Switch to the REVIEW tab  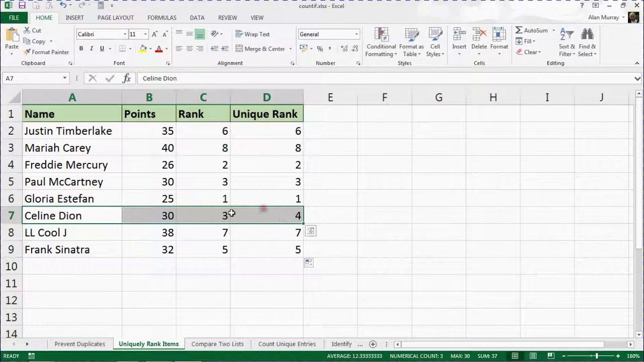pyautogui.click(x=227, y=18)
